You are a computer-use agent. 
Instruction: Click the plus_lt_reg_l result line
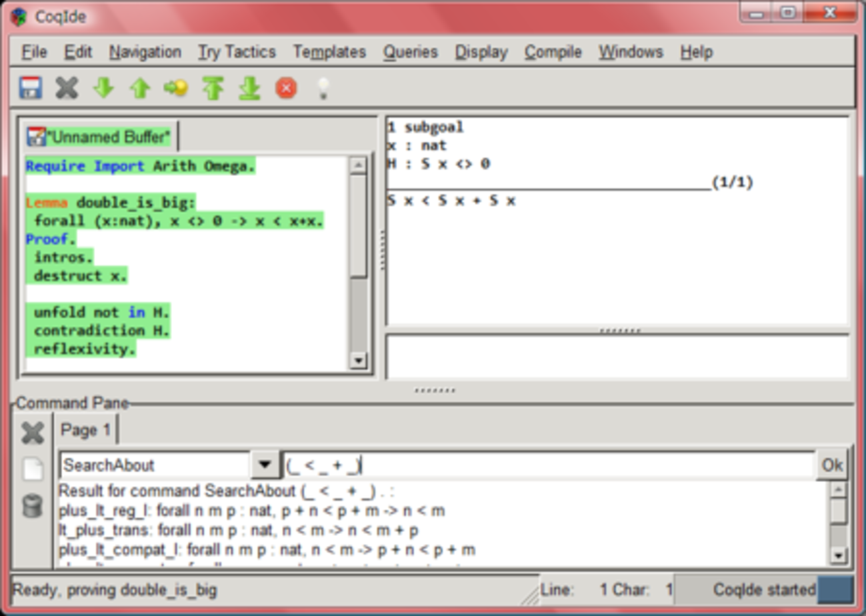tap(252, 511)
